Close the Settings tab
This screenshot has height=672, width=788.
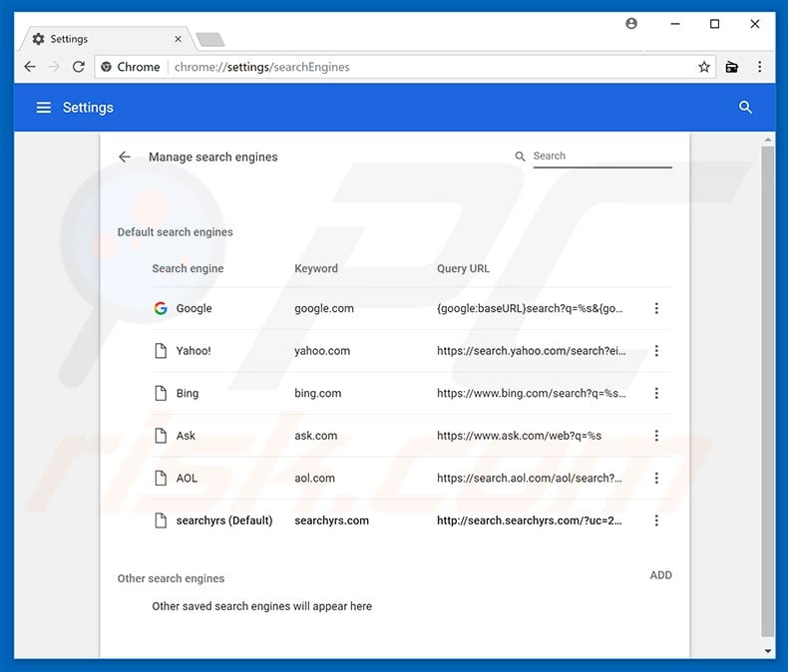pyautogui.click(x=178, y=39)
